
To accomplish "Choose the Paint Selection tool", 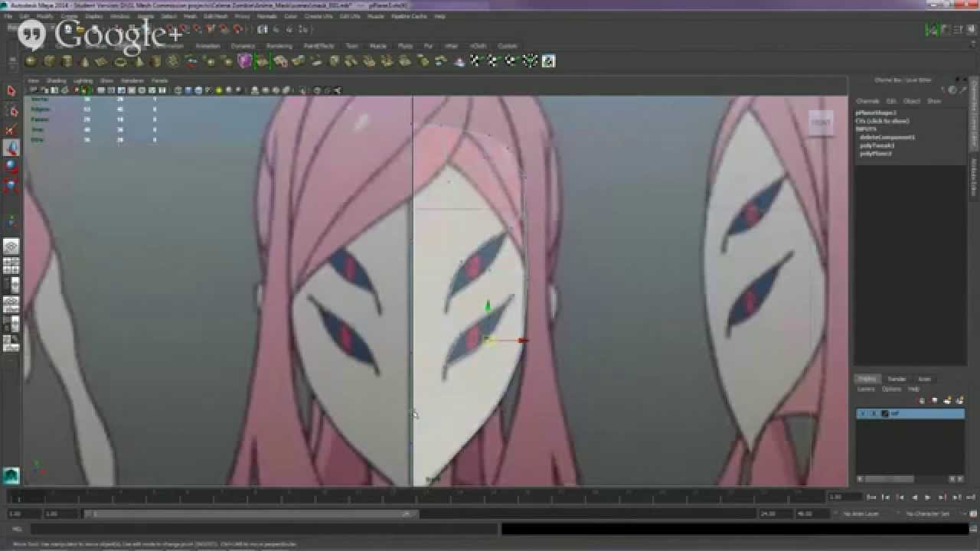I will 11,130.
